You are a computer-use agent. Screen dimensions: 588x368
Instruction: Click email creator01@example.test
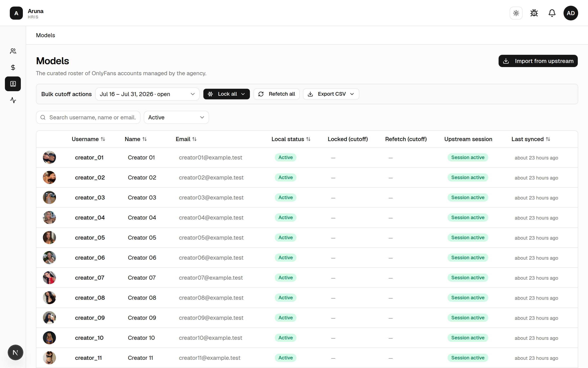(210, 157)
